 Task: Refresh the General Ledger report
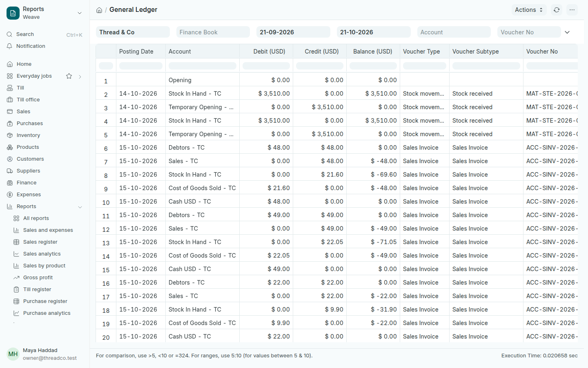[557, 10]
